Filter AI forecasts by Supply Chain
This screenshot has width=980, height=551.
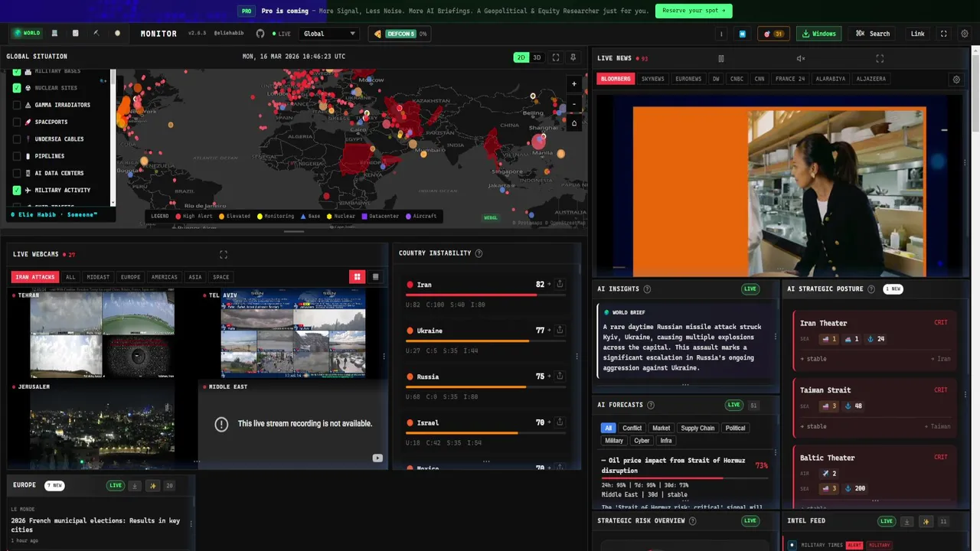coord(697,428)
